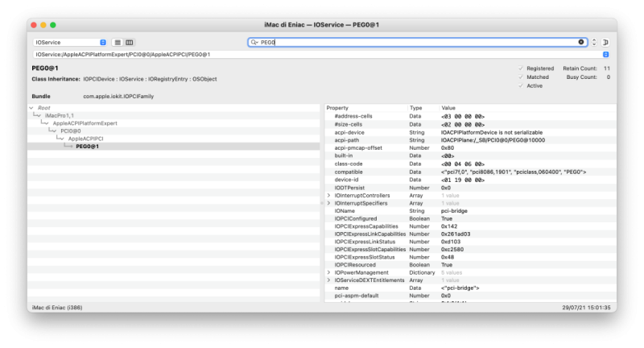Clear the PEG0 search text
The image size is (644, 348).
[581, 42]
